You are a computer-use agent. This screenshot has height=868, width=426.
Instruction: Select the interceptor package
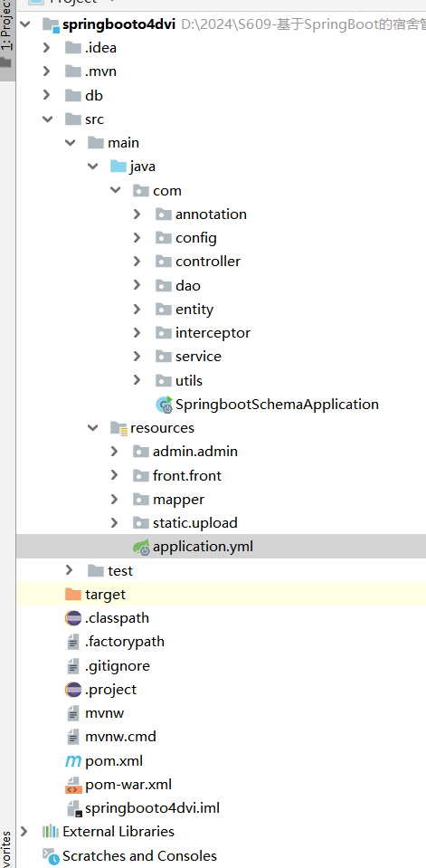coord(213,333)
